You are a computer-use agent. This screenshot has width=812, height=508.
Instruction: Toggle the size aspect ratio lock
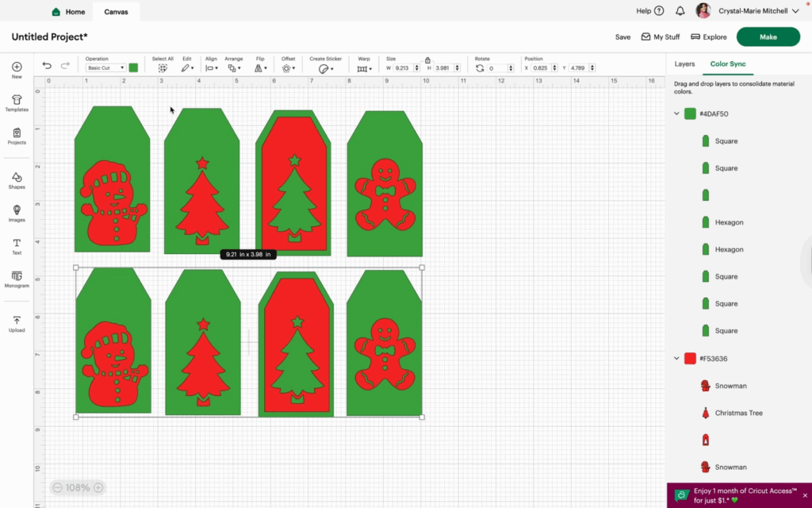427,60
